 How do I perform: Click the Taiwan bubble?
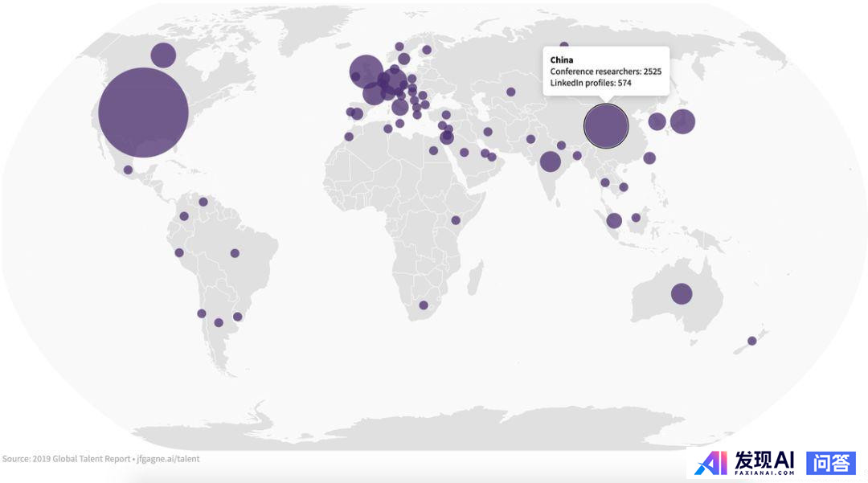(x=649, y=158)
